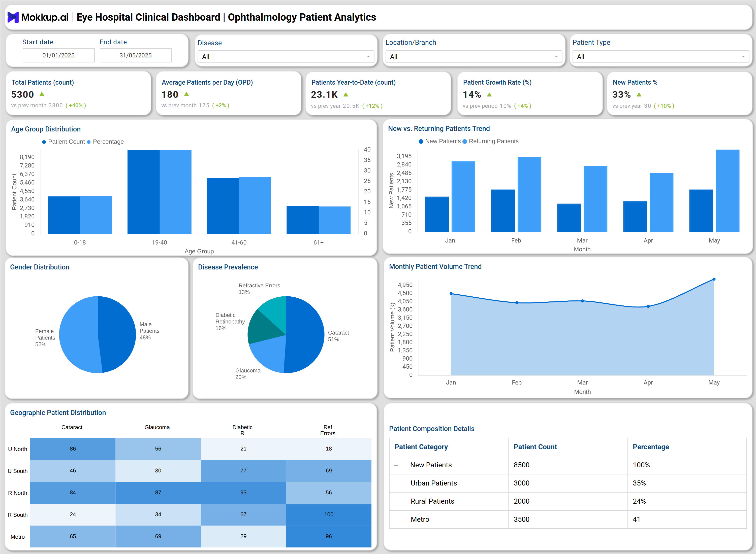Click green up arrow beside 33% new patients
This screenshot has height=554, width=756.
coord(639,95)
